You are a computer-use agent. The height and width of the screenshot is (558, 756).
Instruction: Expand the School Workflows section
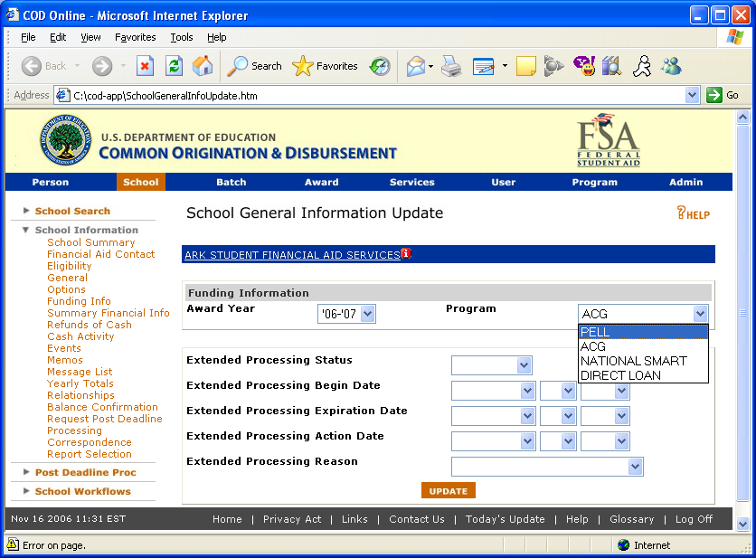point(82,491)
